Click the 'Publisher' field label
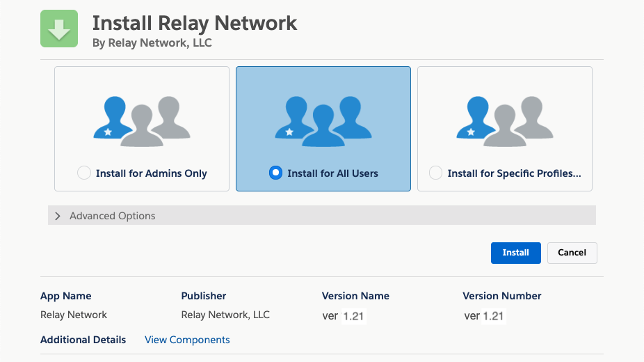Viewport: 644px width, 362px height. coord(204,296)
